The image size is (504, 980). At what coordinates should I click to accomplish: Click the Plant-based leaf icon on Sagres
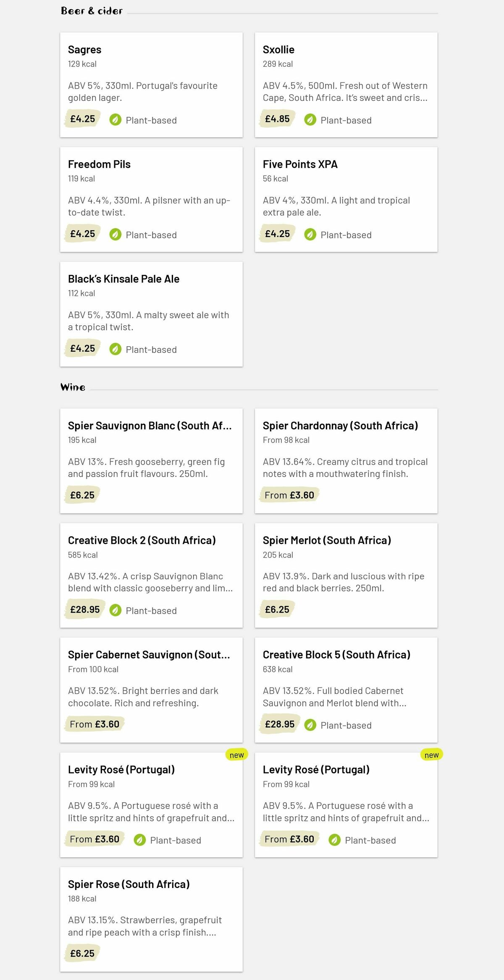coord(115,120)
